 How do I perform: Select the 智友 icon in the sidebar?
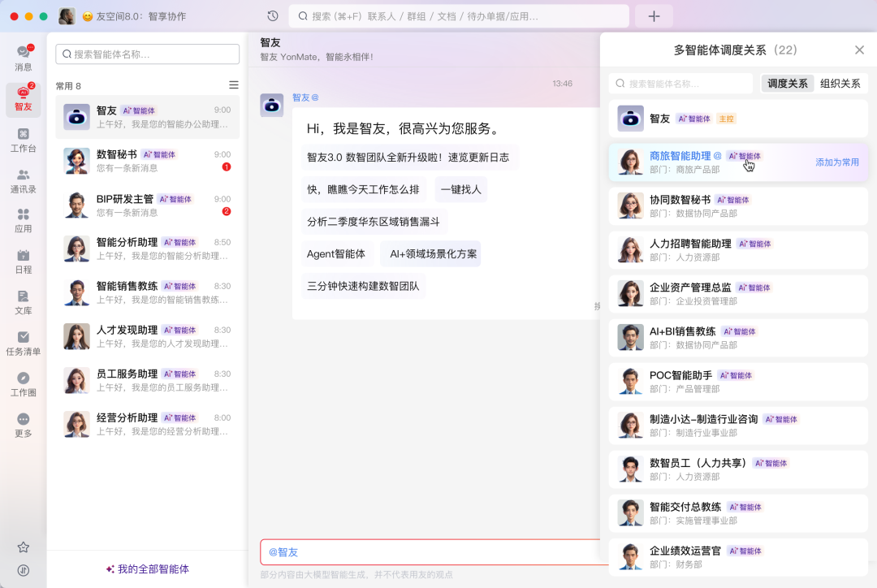[23, 96]
